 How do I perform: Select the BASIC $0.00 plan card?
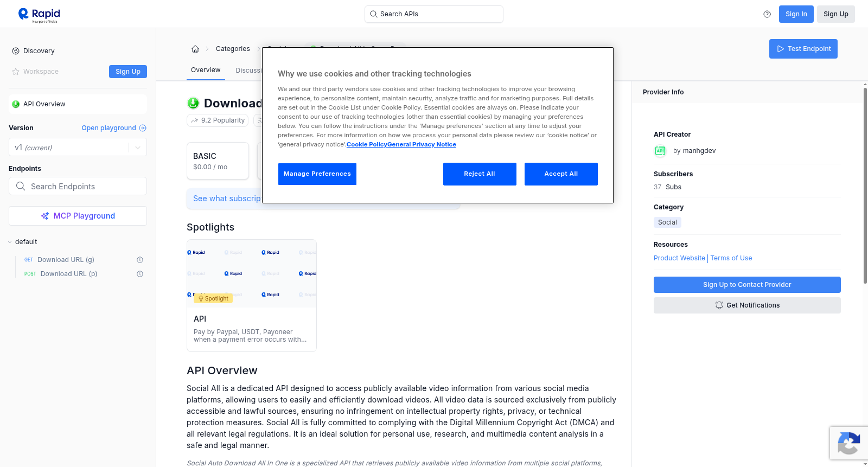[x=218, y=161]
